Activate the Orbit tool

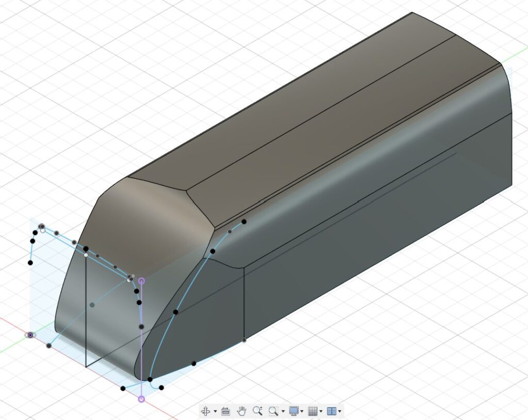[205, 411]
